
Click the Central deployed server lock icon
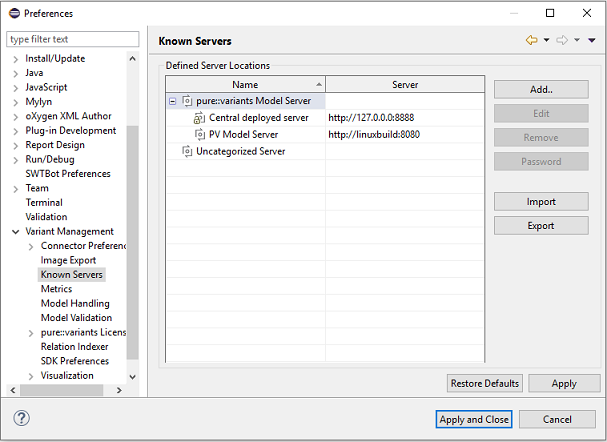click(199, 118)
